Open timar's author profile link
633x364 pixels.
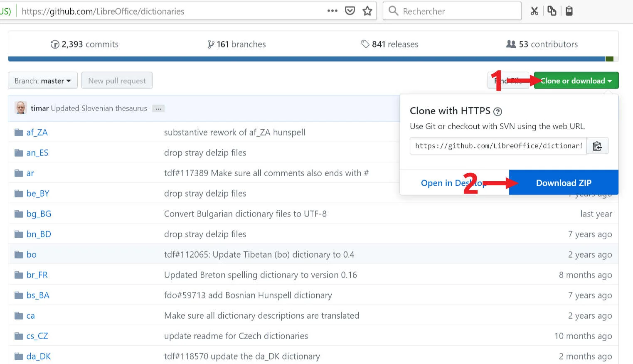[x=39, y=108]
